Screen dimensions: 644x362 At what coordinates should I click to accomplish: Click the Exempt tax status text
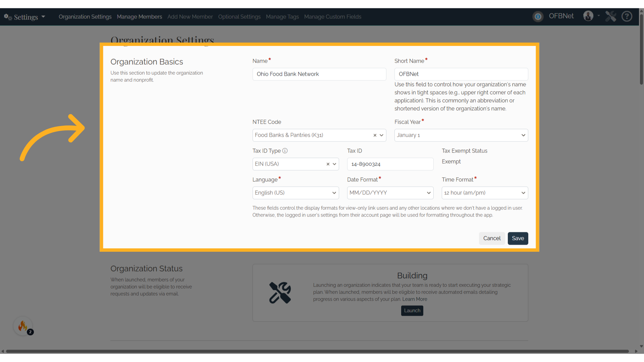click(x=451, y=162)
